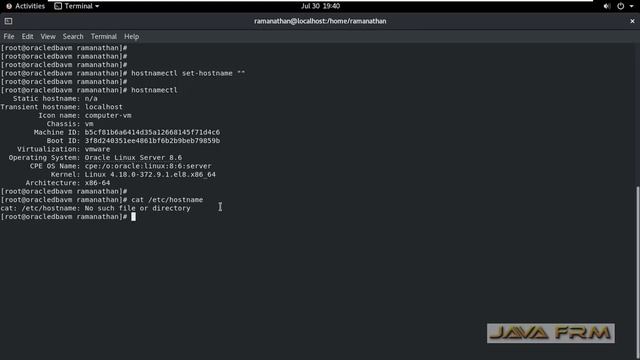This screenshot has height=360, width=640.
Task: Click the volume speaker icon
Action: tap(607, 6)
